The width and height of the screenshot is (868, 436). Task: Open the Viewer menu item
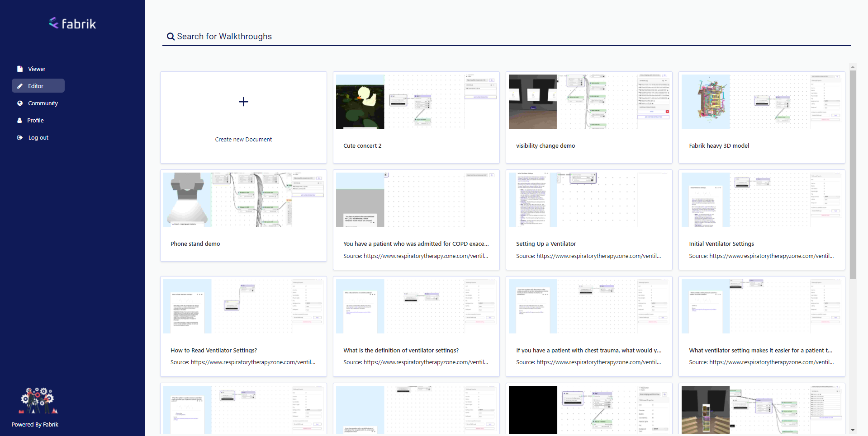(37, 69)
